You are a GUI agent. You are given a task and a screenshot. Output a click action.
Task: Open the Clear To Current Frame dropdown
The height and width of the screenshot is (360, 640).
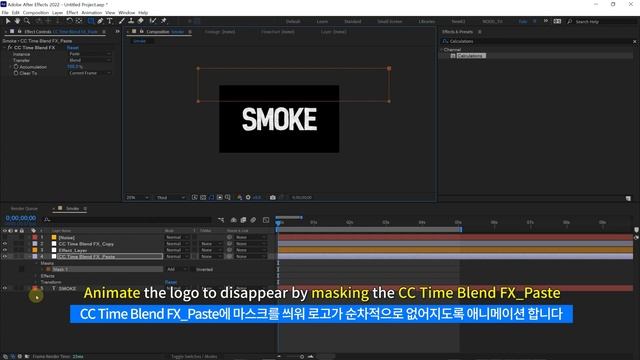click(x=89, y=73)
